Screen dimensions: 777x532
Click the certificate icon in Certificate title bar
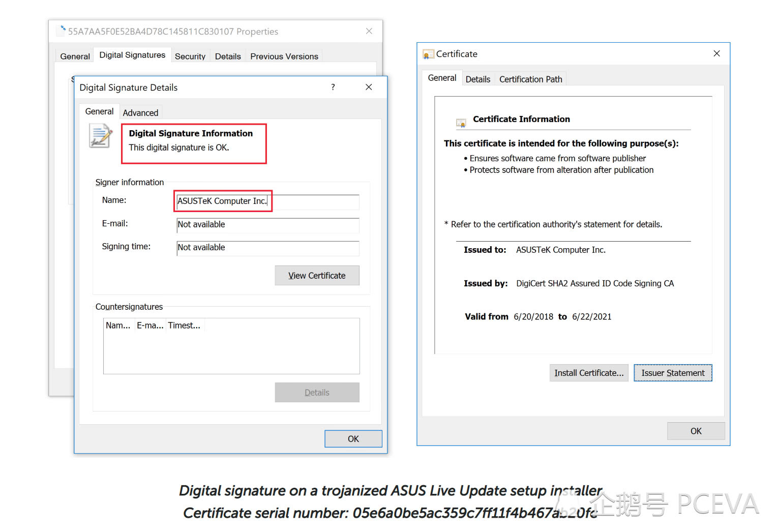[x=428, y=54]
